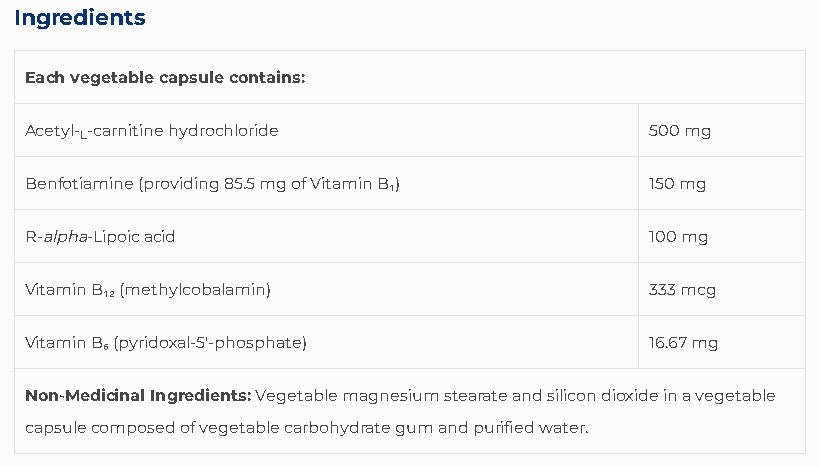Select the R-alpha-Lipoic acid ingredient name
Screen dimensions: 820x466
tap(101, 237)
